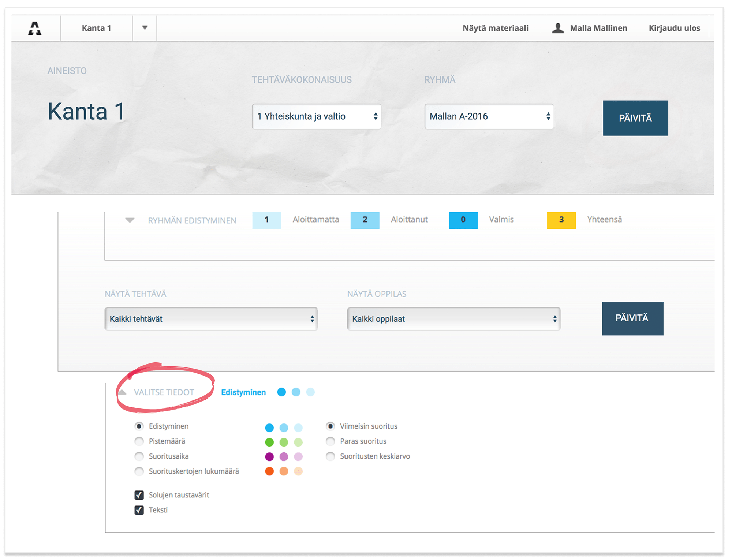Click the Yhteensä label
Viewport: 732px width, 560px height.
tap(604, 219)
